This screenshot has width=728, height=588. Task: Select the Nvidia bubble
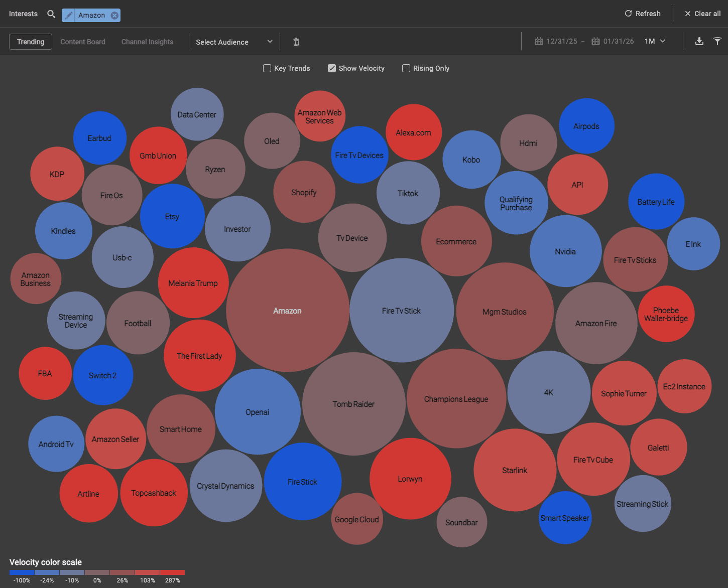[566, 251]
